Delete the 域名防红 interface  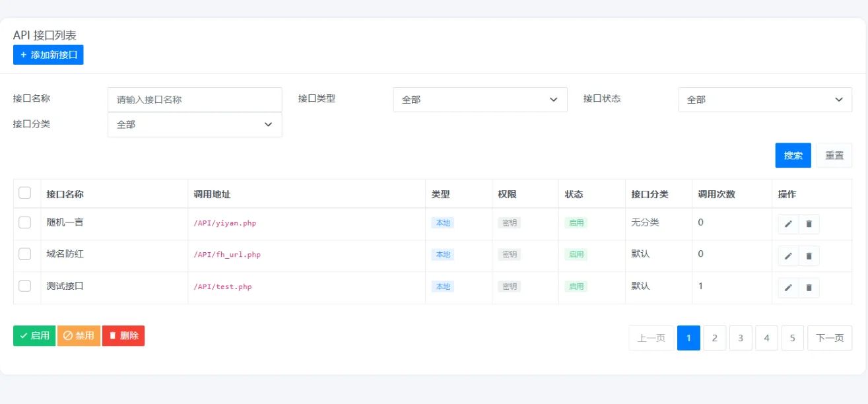[809, 255]
